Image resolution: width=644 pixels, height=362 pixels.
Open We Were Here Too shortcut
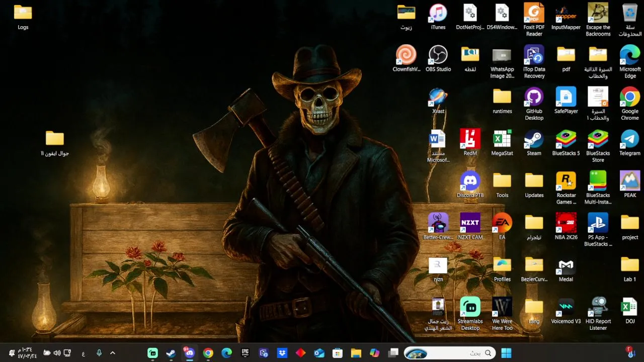502,314
